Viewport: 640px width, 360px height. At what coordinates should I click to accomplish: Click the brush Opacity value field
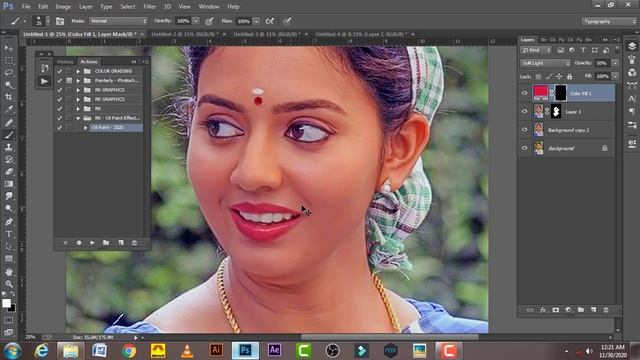click(x=183, y=21)
